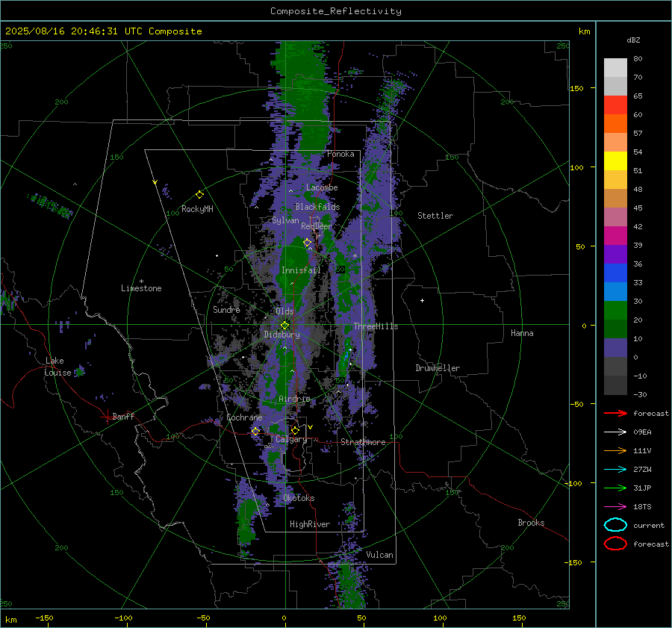Select the orange 111V arrow icon
The width and height of the screenshot is (672, 628).
(615, 450)
